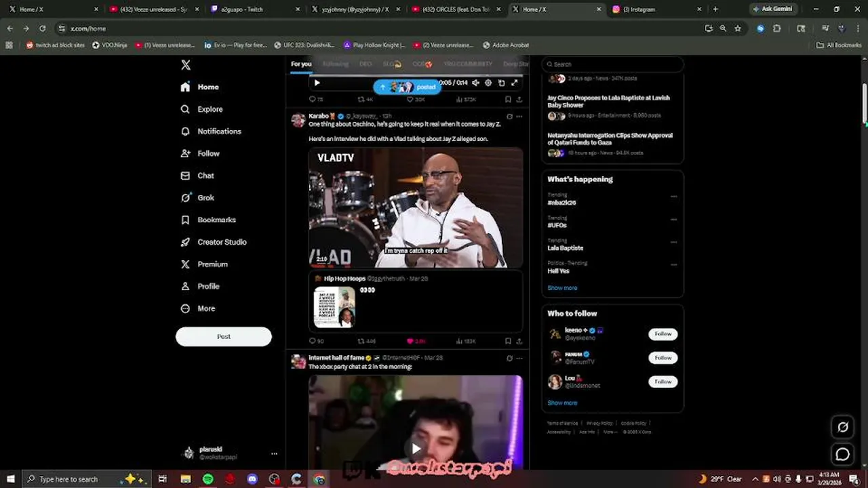
Task: Open the top video's settings gear
Action: tap(488, 83)
